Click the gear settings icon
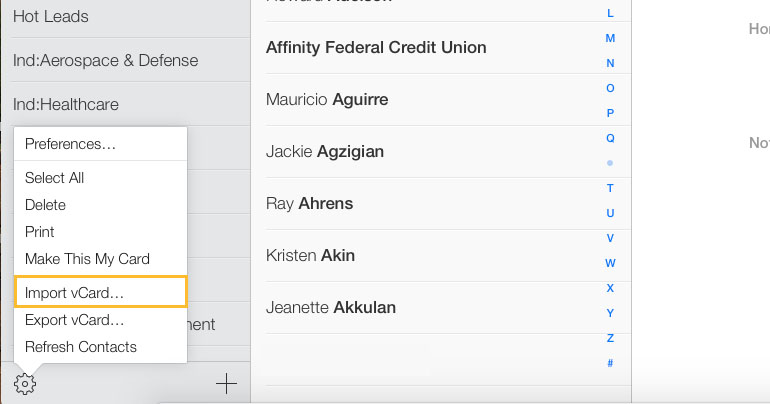Image resolution: width=770 pixels, height=404 pixels. pyautogui.click(x=25, y=384)
